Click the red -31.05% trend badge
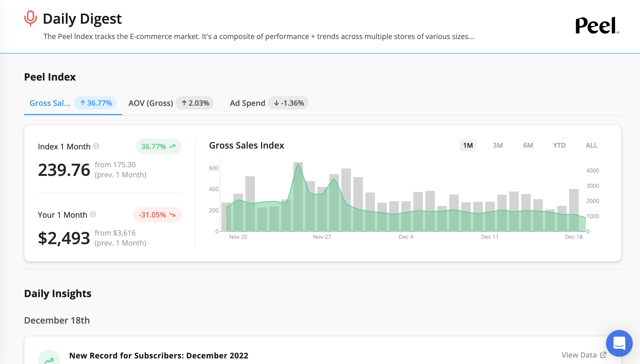This screenshot has height=364, width=640. [x=157, y=215]
